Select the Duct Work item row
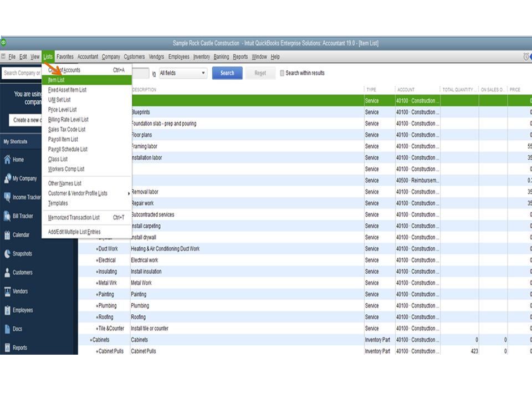This screenshot has height=399, width=532. [305, 249]
